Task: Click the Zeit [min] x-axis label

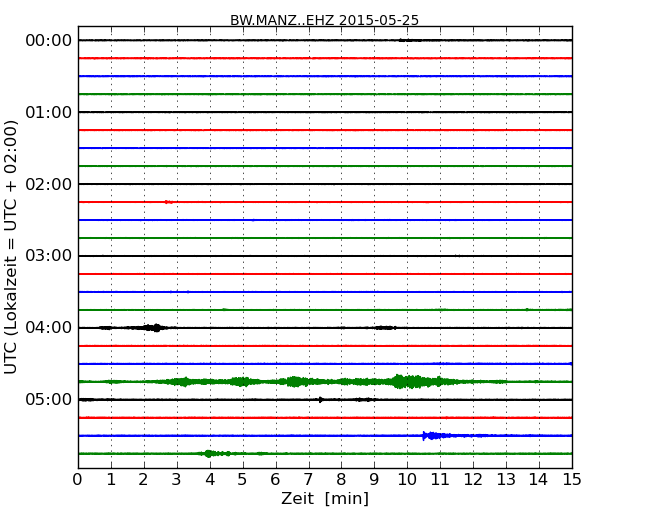Action: (x=324, y=498)
